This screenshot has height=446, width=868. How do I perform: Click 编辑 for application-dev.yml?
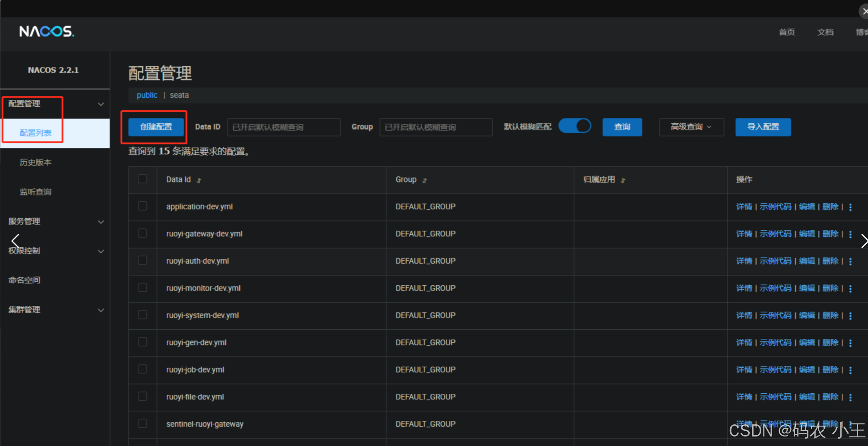[x=807, y=207]
